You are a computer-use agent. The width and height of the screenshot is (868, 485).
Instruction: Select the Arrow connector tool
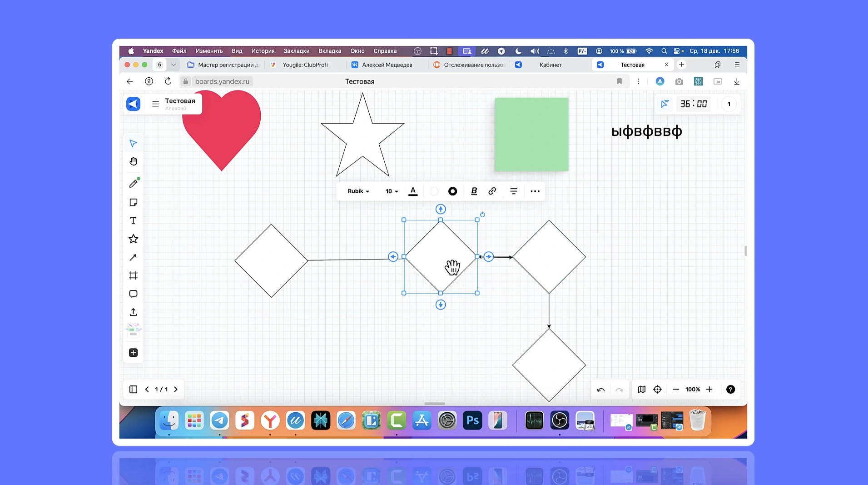(x=133, y=257)
